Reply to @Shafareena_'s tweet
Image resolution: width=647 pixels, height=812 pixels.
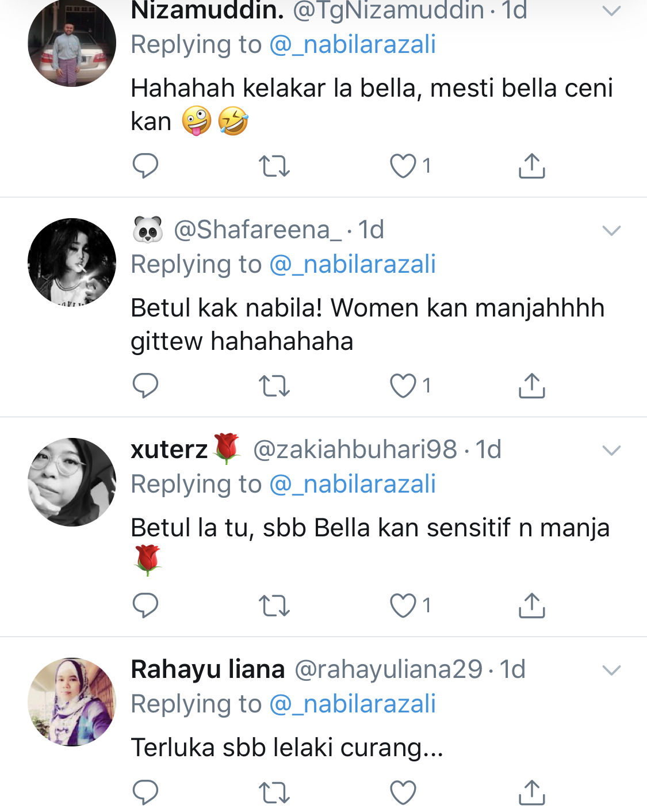point(145,386)
